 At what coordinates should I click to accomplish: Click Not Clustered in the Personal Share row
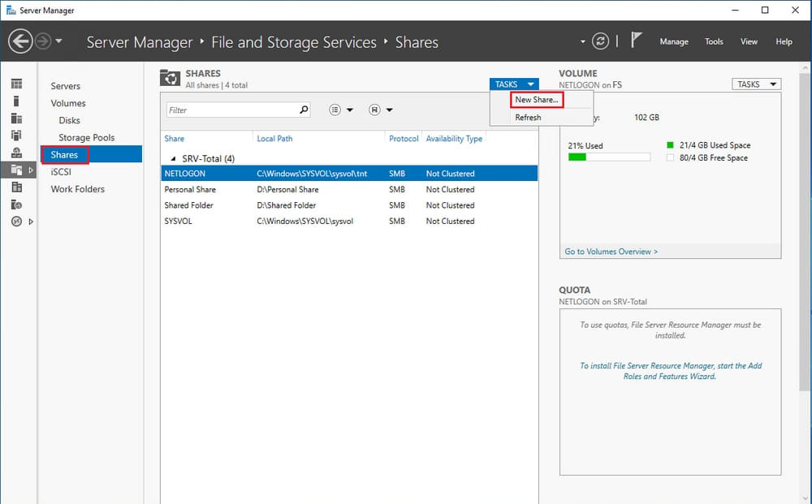pyautogui.click(x=450, y=189)
